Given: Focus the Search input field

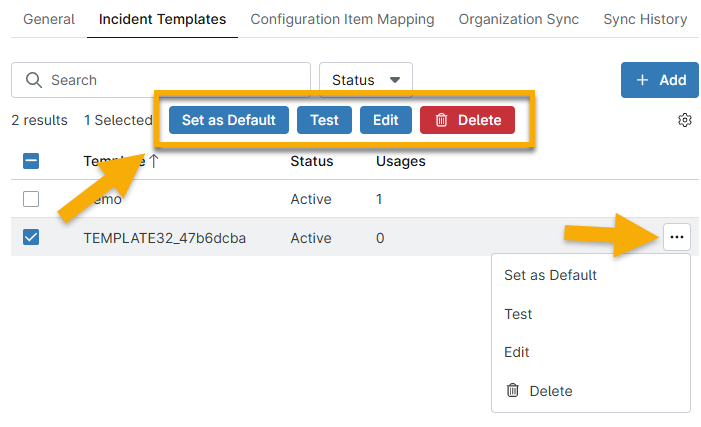Looking at the screenshot, I should [161, 80].
